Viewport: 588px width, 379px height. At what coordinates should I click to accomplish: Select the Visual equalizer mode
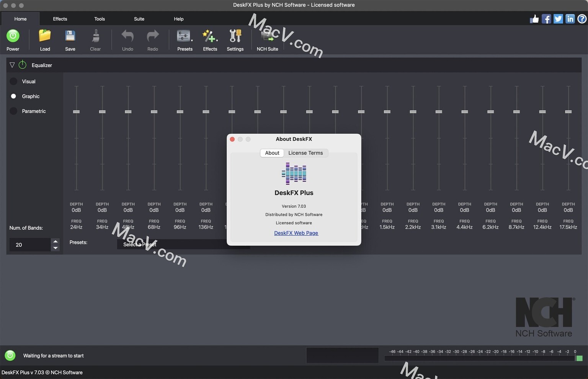(x=13, y=81)
